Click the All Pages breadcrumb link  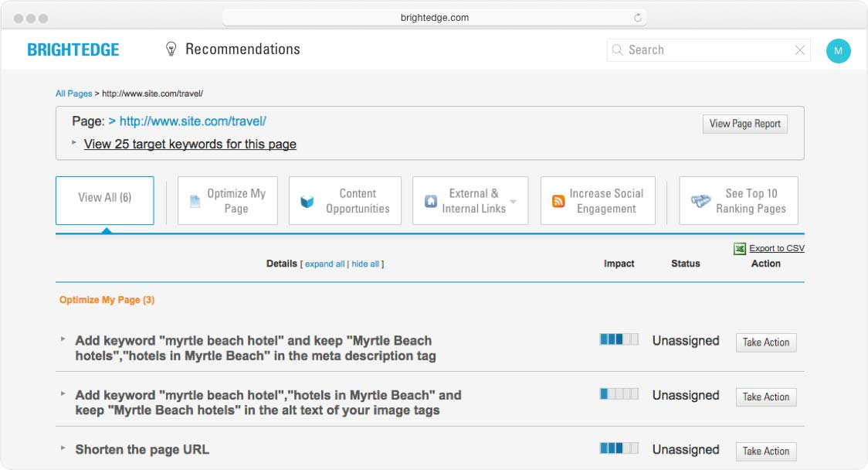pyautogui.click(x=73, y=94)
